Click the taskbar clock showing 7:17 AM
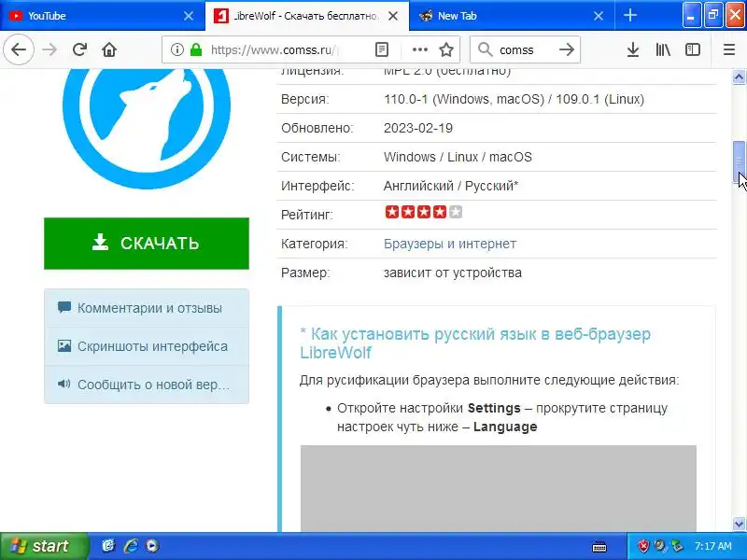 click(712, 546)
